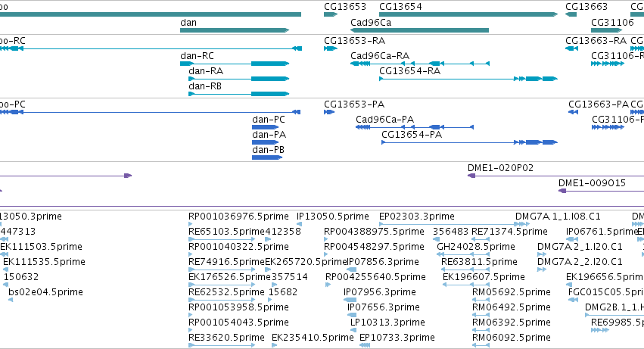This screenshot has width=644, height=349.
Task: Select protein dan-PC label
Action: pos(268,120)
